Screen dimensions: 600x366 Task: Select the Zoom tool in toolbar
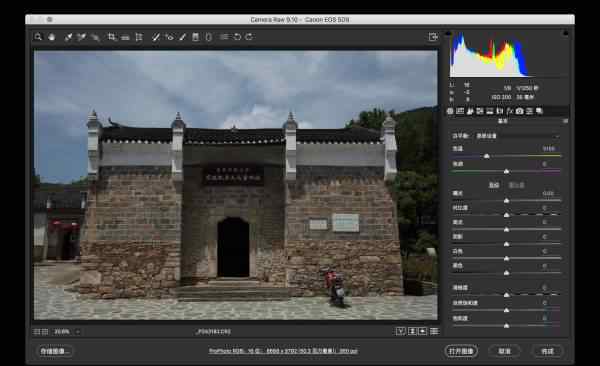[x=38, y=37]
